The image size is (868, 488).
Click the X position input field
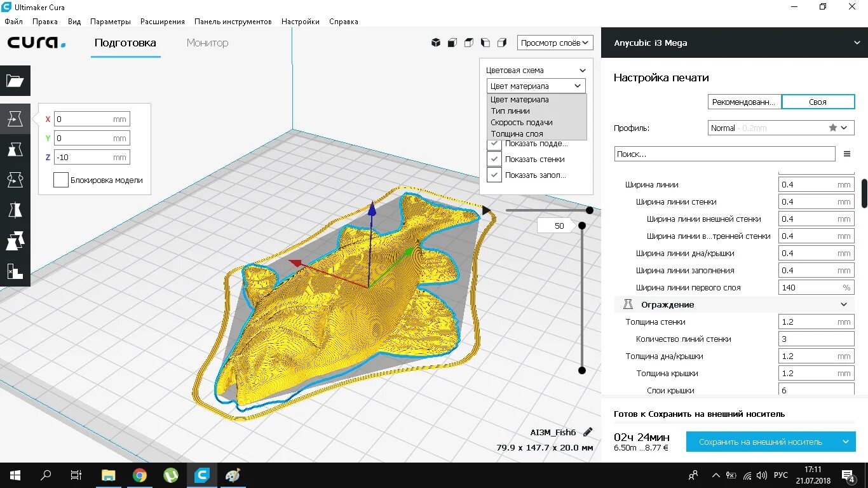(x=92, y=119)
